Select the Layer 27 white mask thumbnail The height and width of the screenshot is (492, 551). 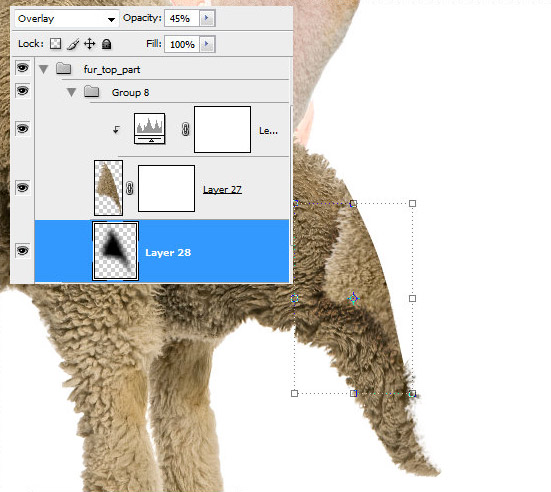[x=166, y=188]
